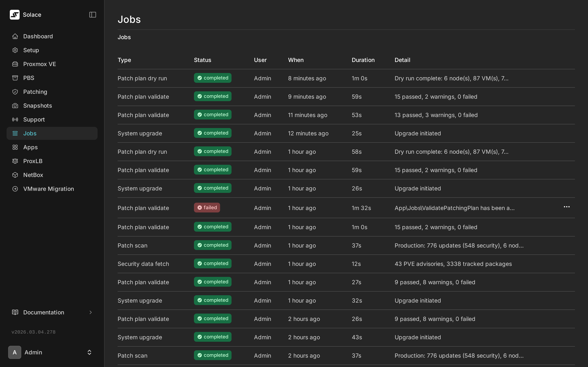Click the Support broadcast icon
The image size is (588, 367).
(15, 119)
